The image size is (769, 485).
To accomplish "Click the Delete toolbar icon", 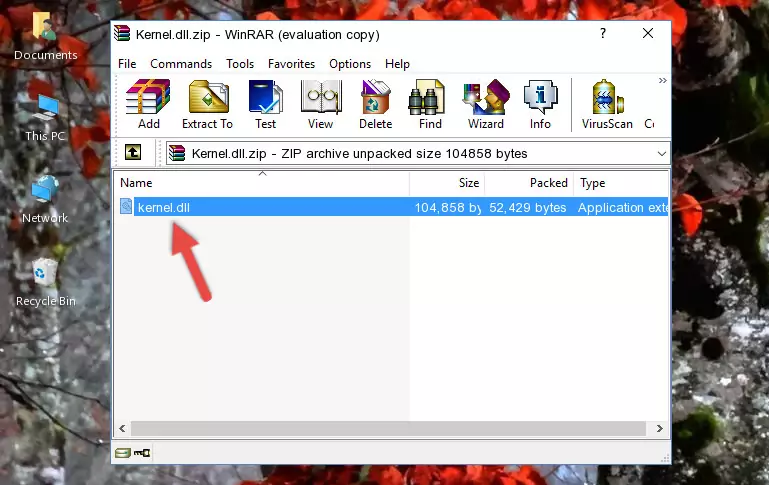I will pyautogui.click(x=376, y=104).
